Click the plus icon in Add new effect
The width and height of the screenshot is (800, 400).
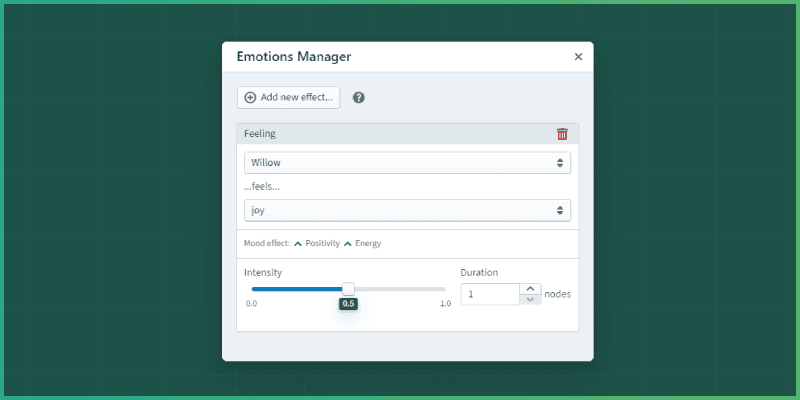click(250, 98)
